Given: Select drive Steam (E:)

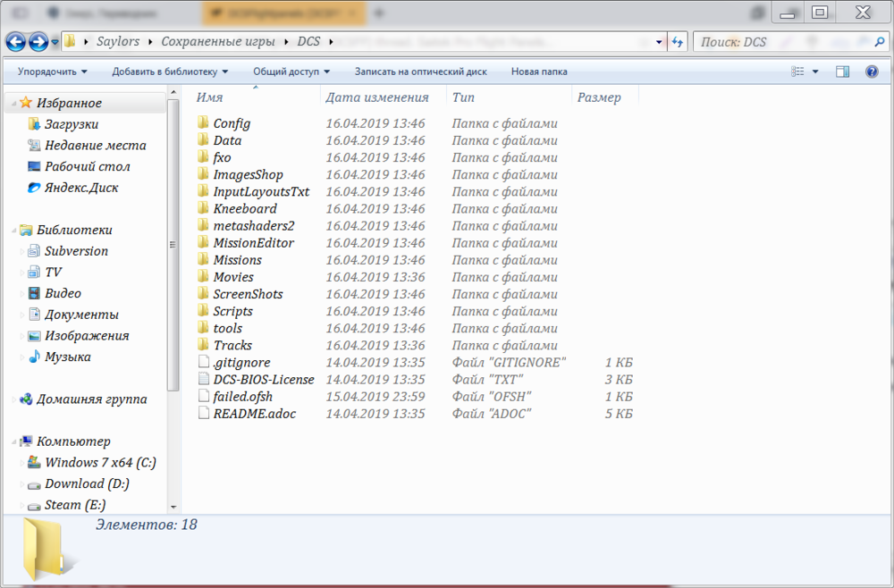Looking at the screenshot, I should click(67, 504).
